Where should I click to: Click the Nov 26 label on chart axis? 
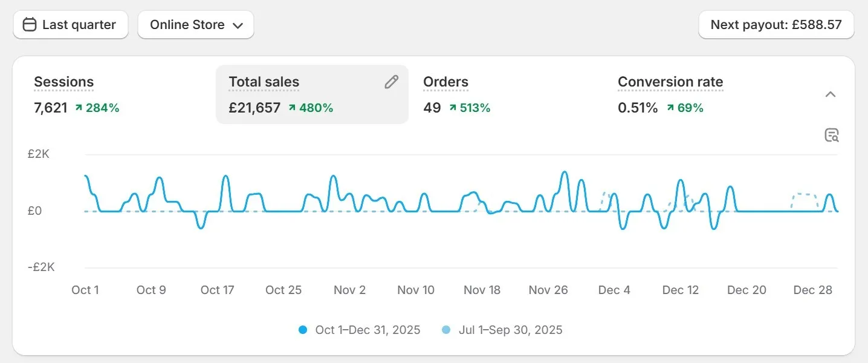pos(548,290)
